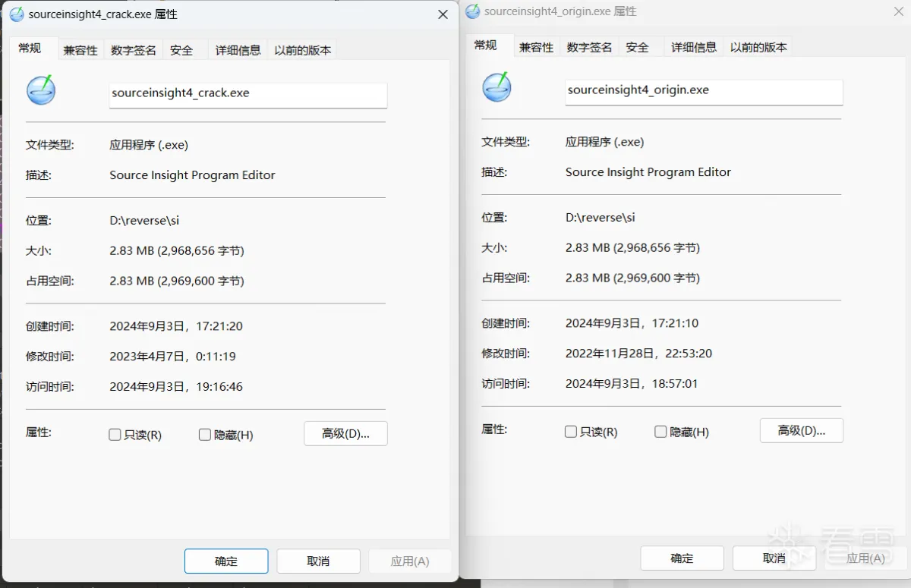
Task: Open 详细信息 tab in crack.exe window
Action: pyautogui.click(x=238, y=50)
